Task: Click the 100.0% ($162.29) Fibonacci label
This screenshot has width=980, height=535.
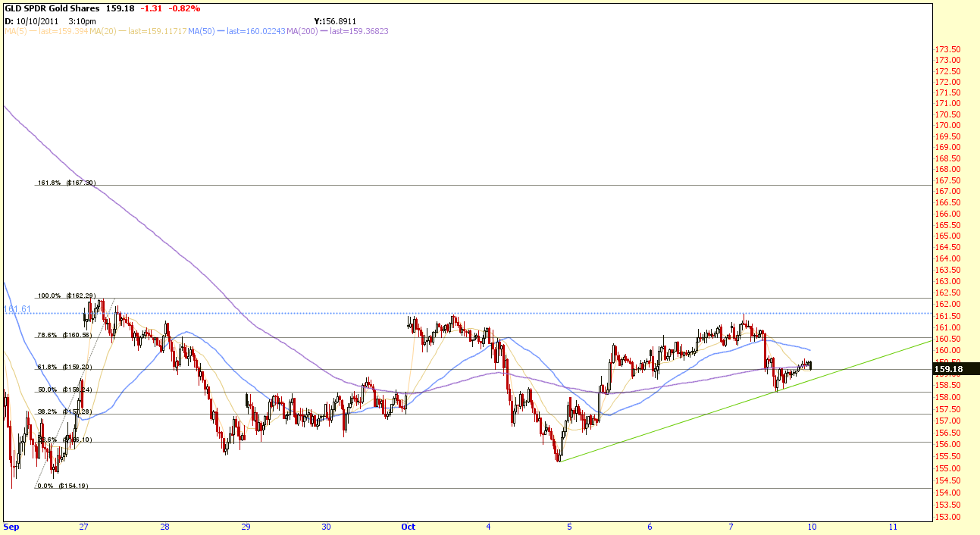Action: (67, 296)
